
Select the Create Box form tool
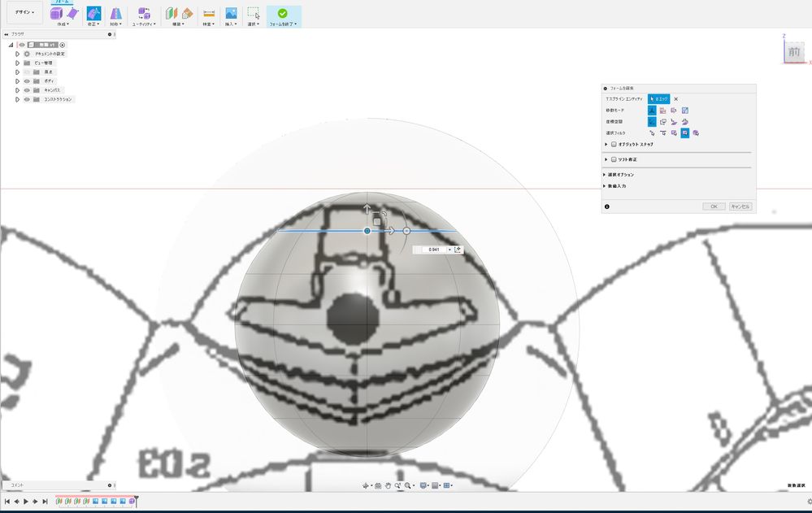pyautogui.click(x=56, y=14)
